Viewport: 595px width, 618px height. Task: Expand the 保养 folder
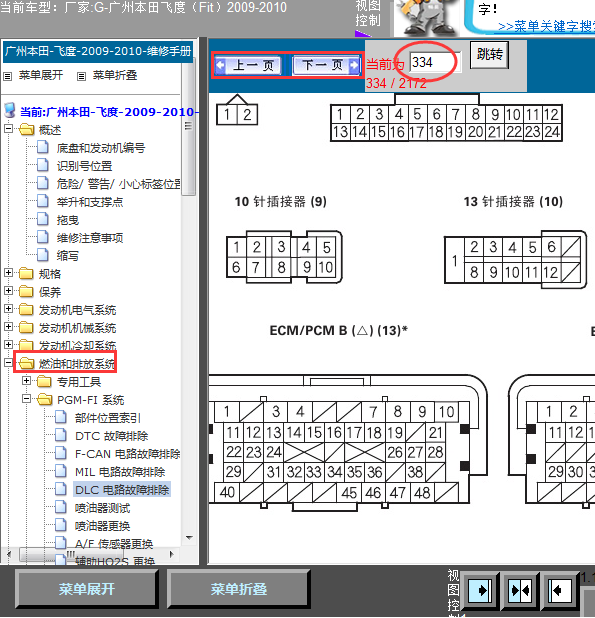[8, 291]
